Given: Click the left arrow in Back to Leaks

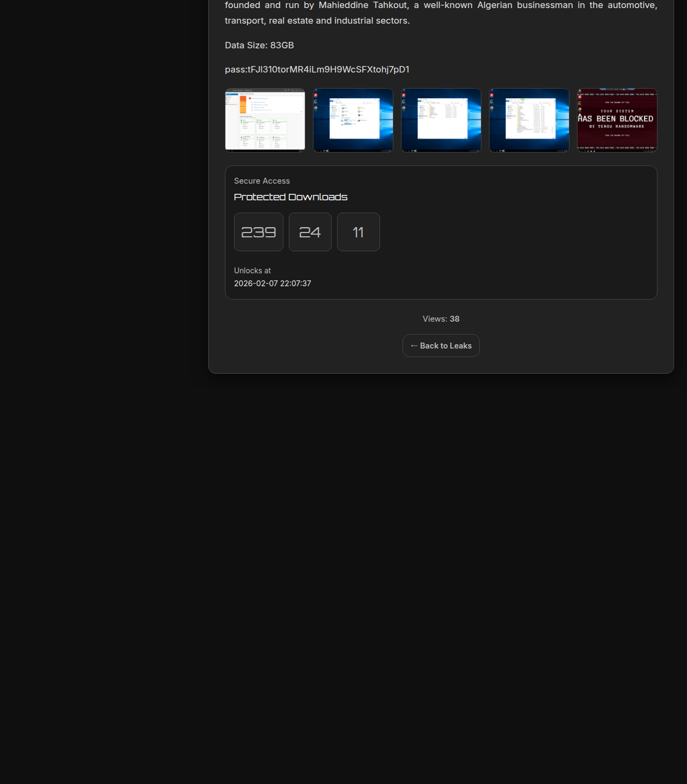Looking at the screenshot, I should pyautogui.click(x=414, y=346).
